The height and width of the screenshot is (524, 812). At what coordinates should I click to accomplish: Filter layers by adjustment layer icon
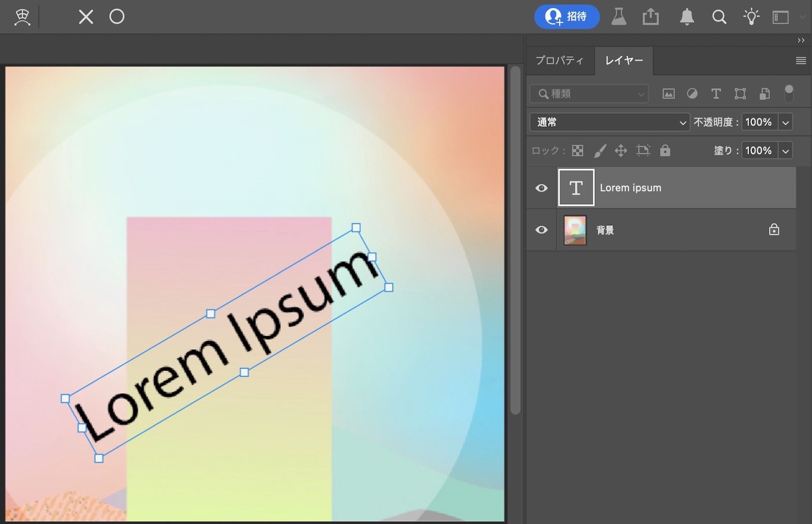[692, 94]
